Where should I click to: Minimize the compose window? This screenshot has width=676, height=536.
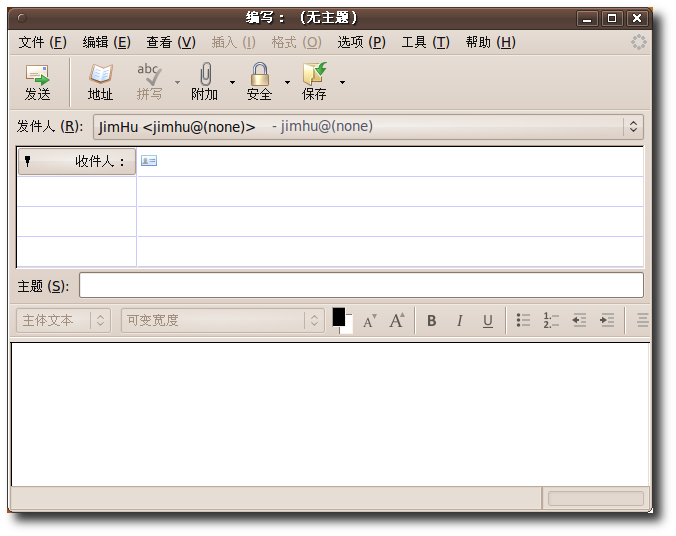pyautogui.click(x=587, y=19)
